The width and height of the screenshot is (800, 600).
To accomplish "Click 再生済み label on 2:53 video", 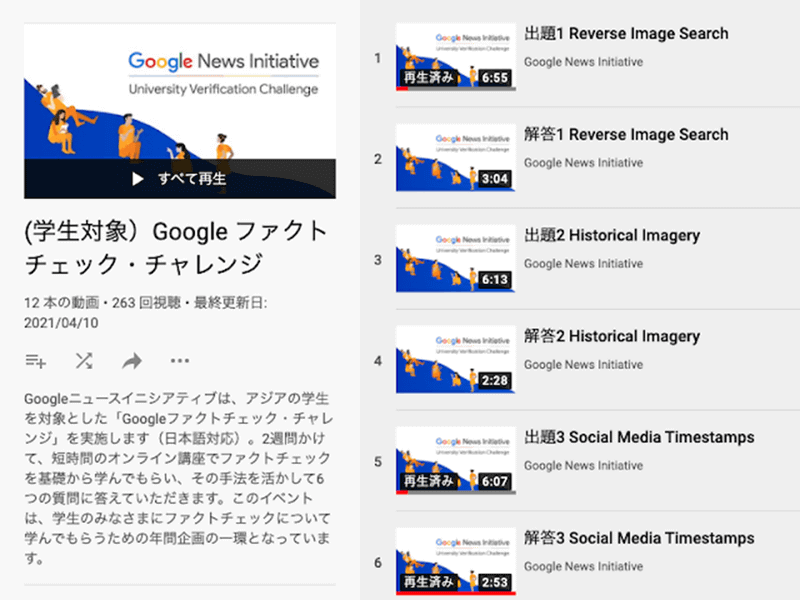I will coord(429,583).
